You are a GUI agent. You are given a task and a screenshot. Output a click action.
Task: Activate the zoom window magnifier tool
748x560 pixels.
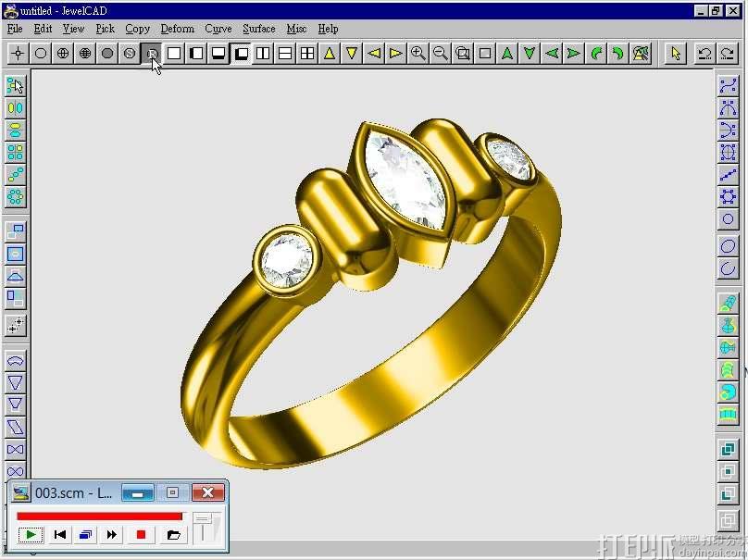(x=463, y=53)
